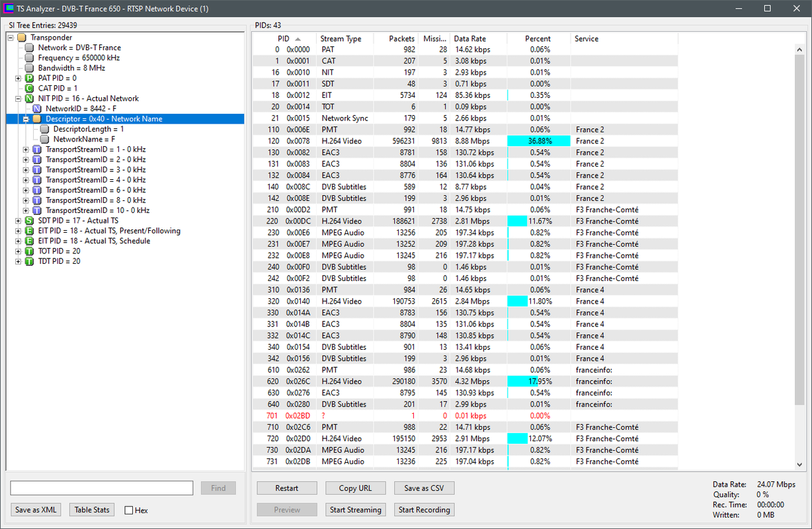Click the T icon of TransportStreamID = 8

[36, 200]
